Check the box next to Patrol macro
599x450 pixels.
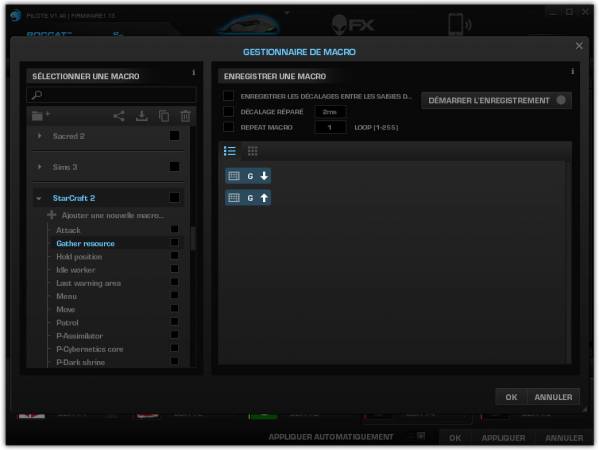click(175, 322)
